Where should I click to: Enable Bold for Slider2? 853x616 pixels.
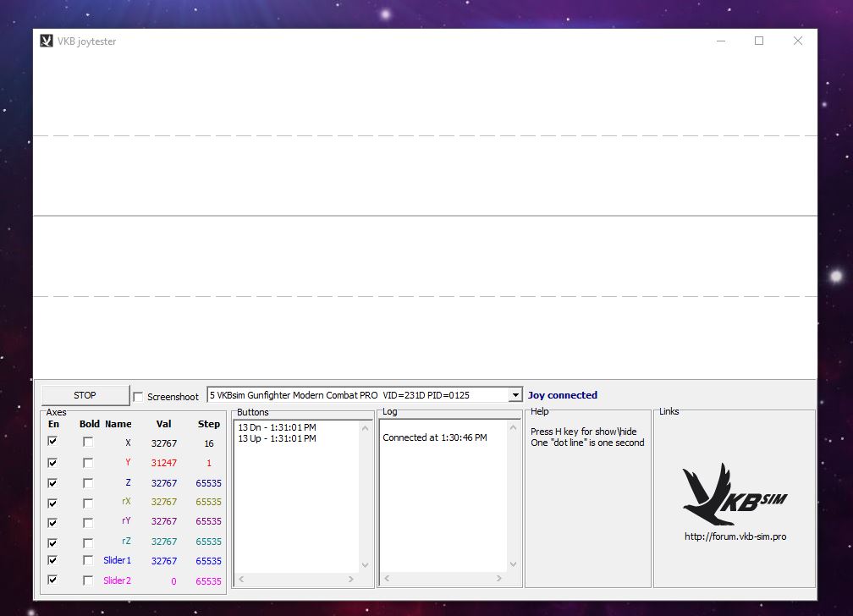tap(88, 580)
